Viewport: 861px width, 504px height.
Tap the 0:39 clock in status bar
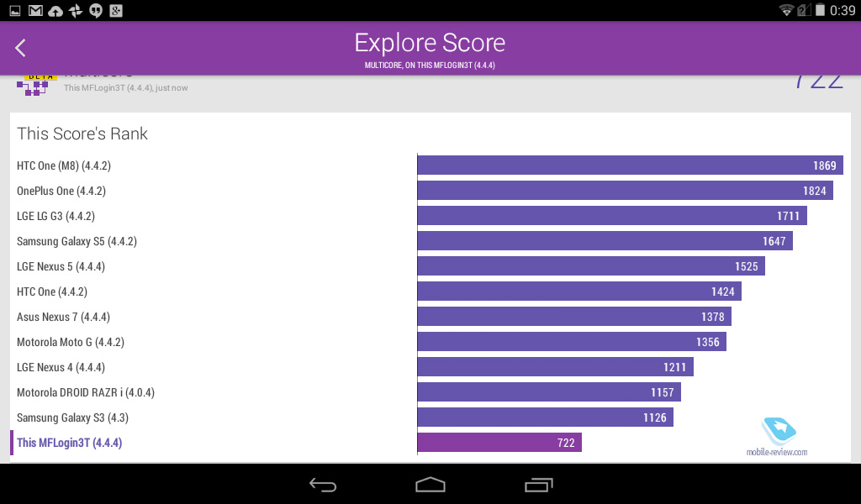[843, 10]
